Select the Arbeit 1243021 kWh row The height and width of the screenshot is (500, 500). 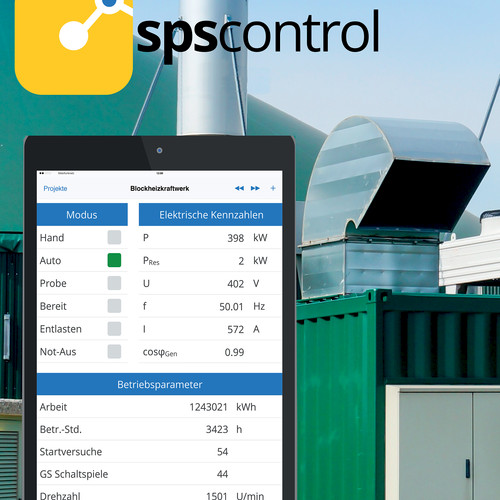[160, 407]
